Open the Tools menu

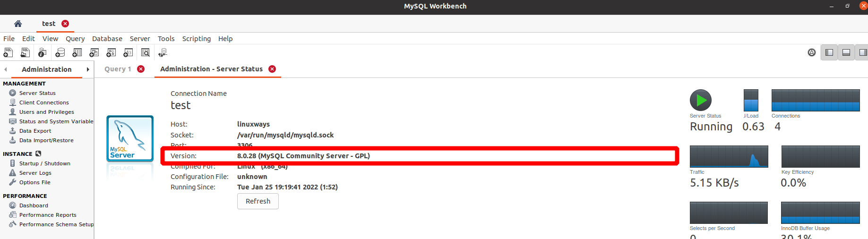pyautogui.click(x=166, y=39)
